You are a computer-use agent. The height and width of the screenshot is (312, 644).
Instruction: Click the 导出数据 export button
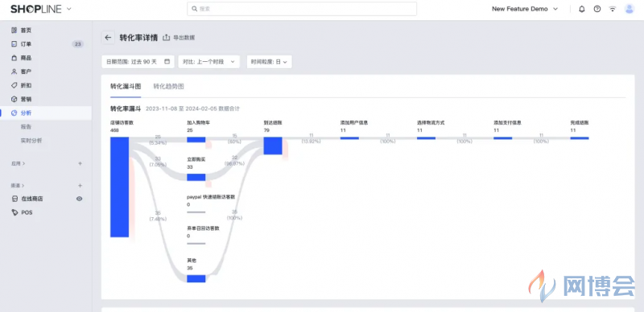coord(179,37)
